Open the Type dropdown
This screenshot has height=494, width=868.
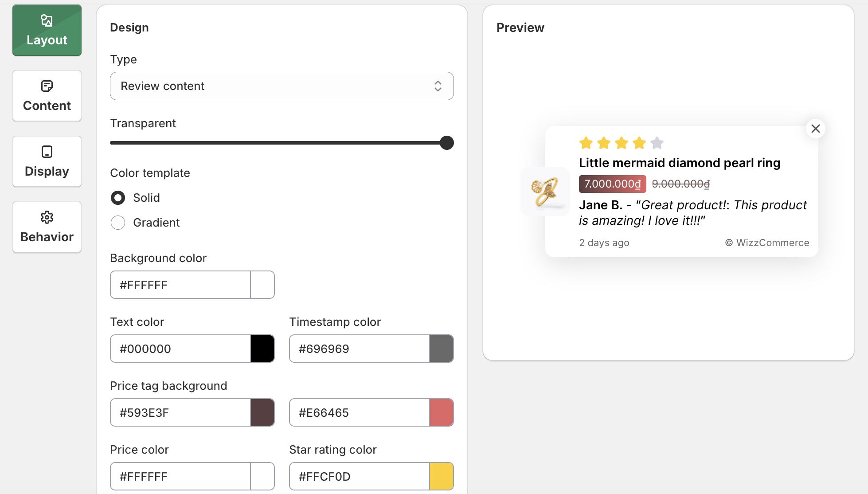282,86
